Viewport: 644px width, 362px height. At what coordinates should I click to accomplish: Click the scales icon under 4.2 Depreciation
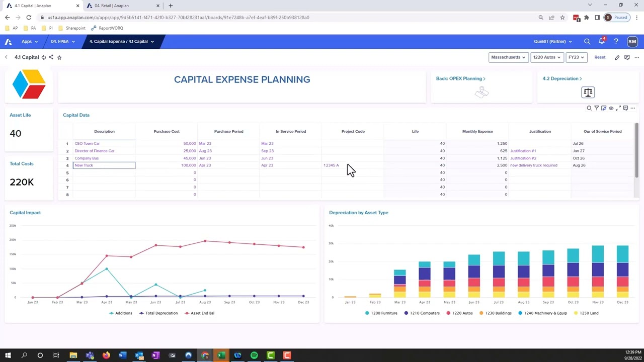(588, 93)
